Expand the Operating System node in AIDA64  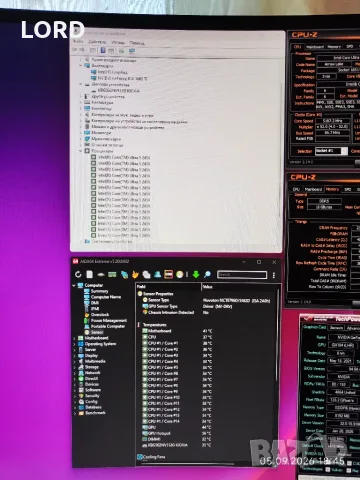click(74, 344)
